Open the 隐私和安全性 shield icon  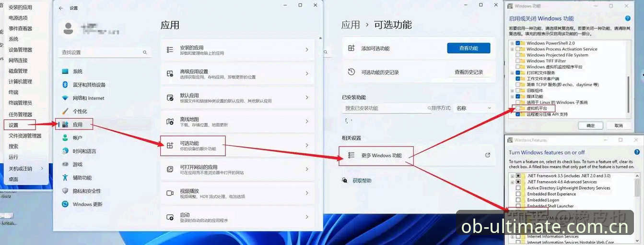pyautogui.click(x=65, y=191)
